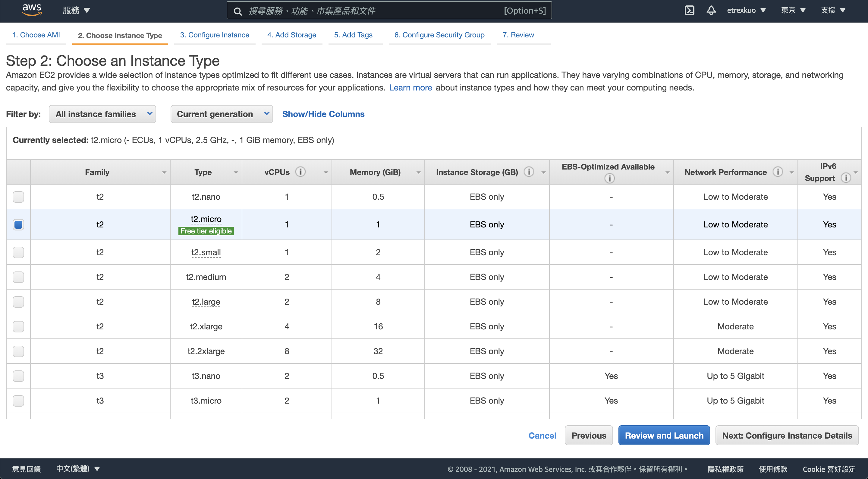The image size is (868, 479).
Task: Click the t2.2xlarge type cell
Action: point(206,351)
